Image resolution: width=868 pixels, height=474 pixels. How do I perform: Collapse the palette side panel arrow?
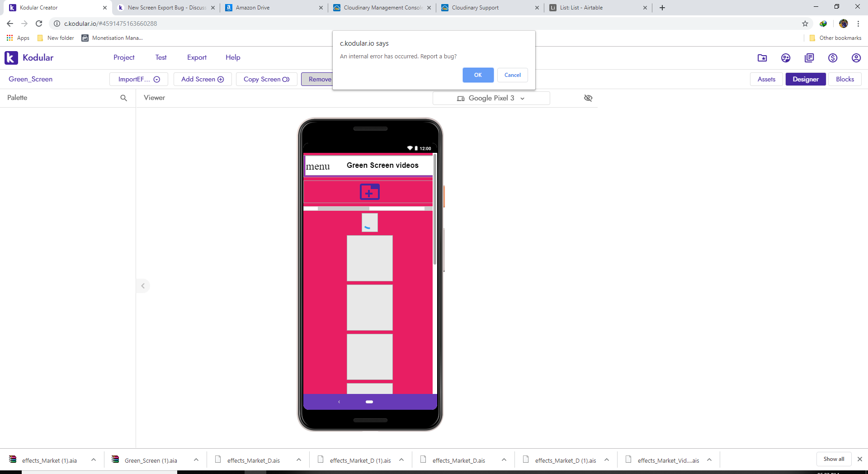click(143, 286)
